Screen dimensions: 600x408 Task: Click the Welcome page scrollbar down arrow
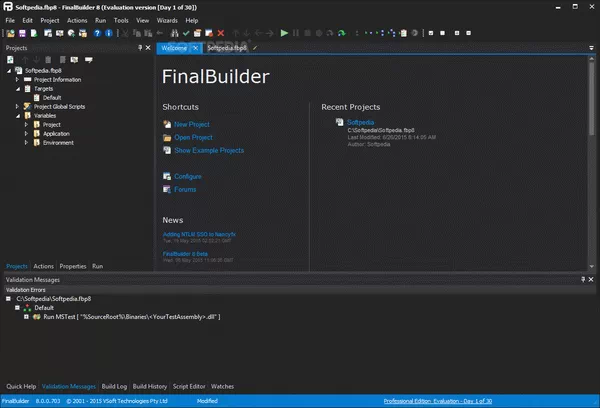click(x=592, y=267)
